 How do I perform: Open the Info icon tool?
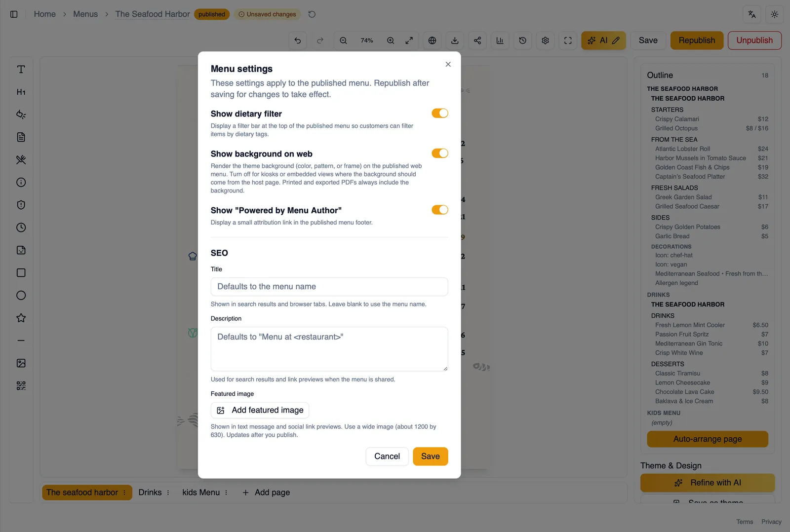tap(21, 183)
